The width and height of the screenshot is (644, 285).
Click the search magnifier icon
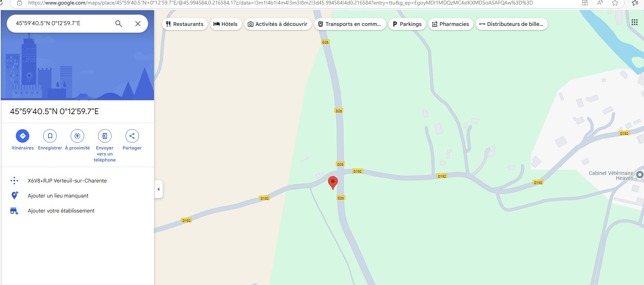click(x=118, y=24)
